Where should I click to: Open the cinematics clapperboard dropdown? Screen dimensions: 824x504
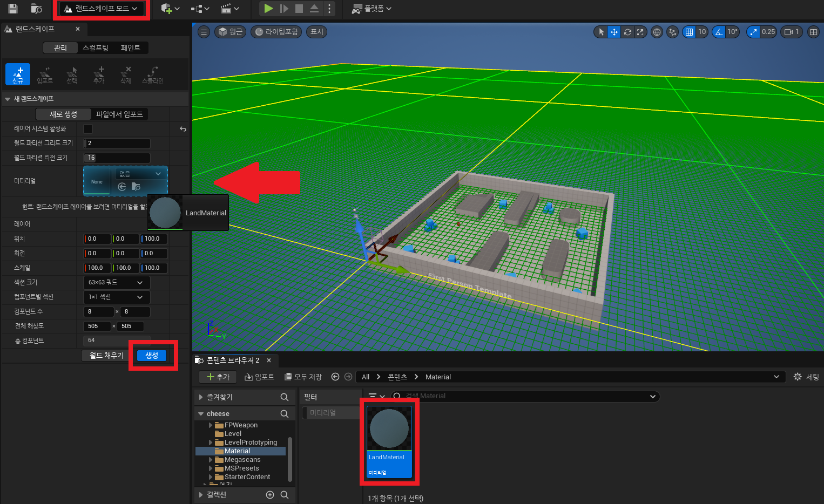[229, 9]
